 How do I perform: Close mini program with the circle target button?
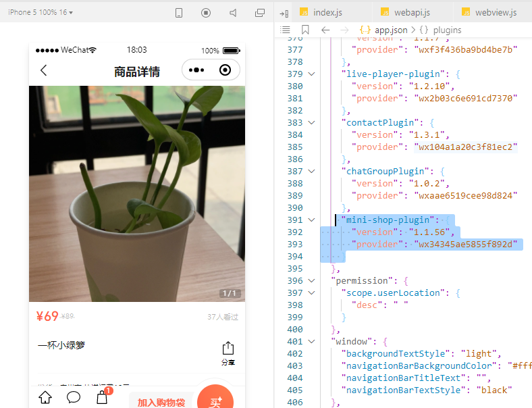pos(225,70)
